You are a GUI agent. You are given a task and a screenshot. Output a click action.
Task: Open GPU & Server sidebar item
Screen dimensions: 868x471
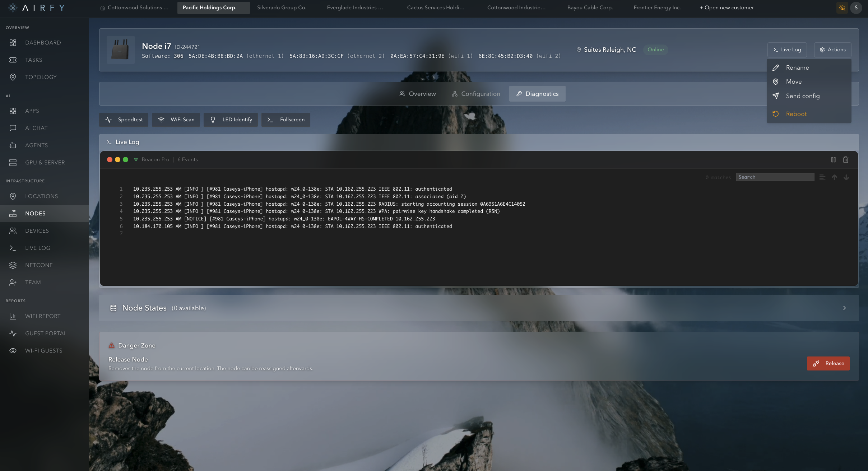click(x=44, y=163)
